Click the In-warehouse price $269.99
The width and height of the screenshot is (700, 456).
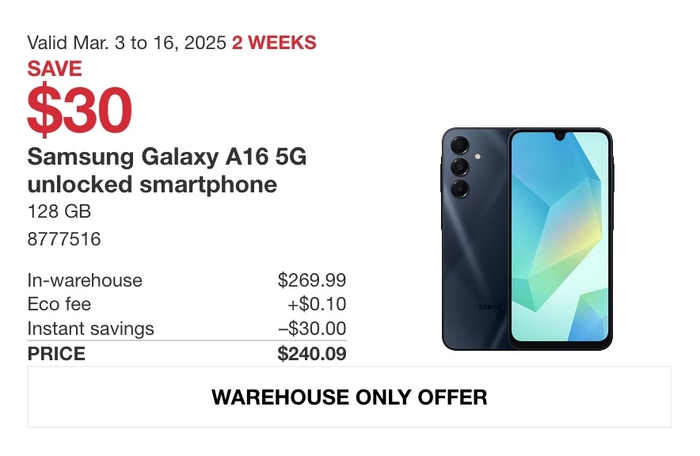[312, 280]
